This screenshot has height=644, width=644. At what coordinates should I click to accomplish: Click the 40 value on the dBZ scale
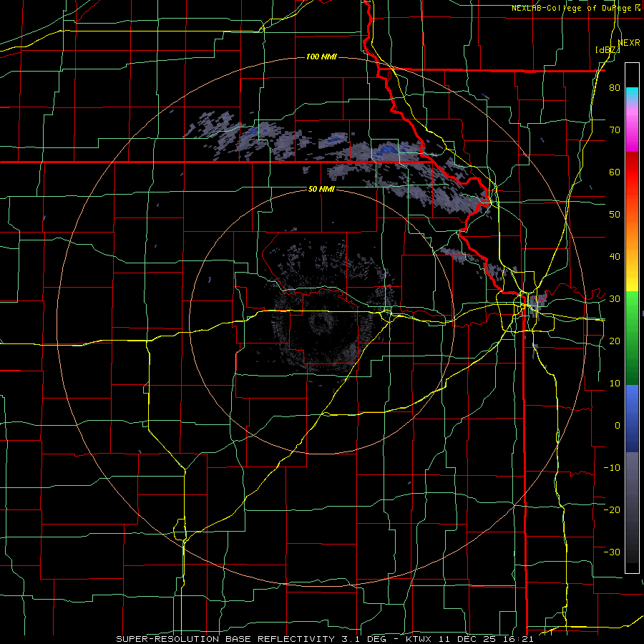coord(615,257)
